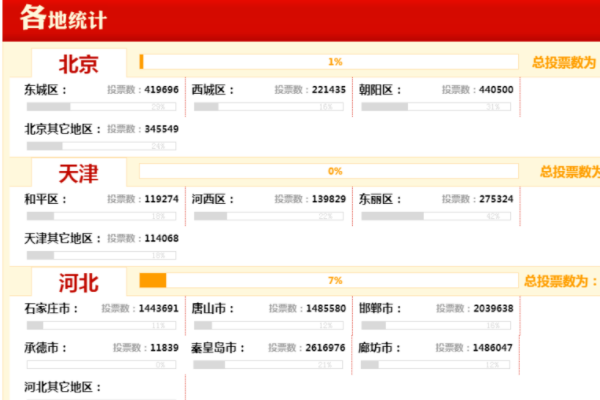
Task: Click the 朝阳区 district label
Action: coord(379,90)
